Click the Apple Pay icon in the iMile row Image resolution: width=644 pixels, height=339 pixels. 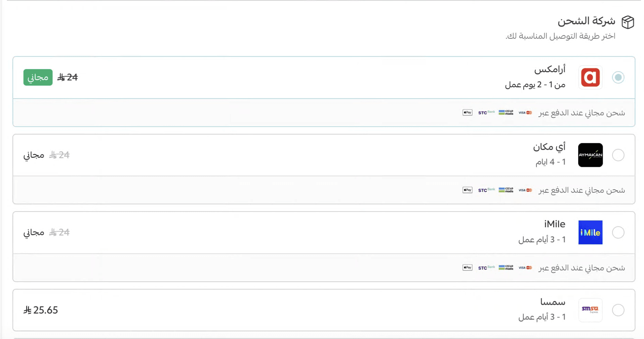(x=467, y=268)
